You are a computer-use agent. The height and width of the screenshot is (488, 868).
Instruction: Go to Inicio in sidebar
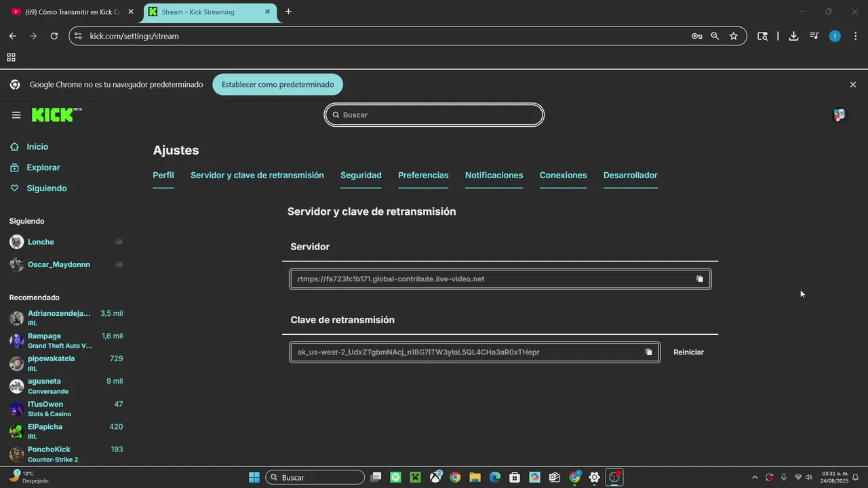(x=37, y=147)
